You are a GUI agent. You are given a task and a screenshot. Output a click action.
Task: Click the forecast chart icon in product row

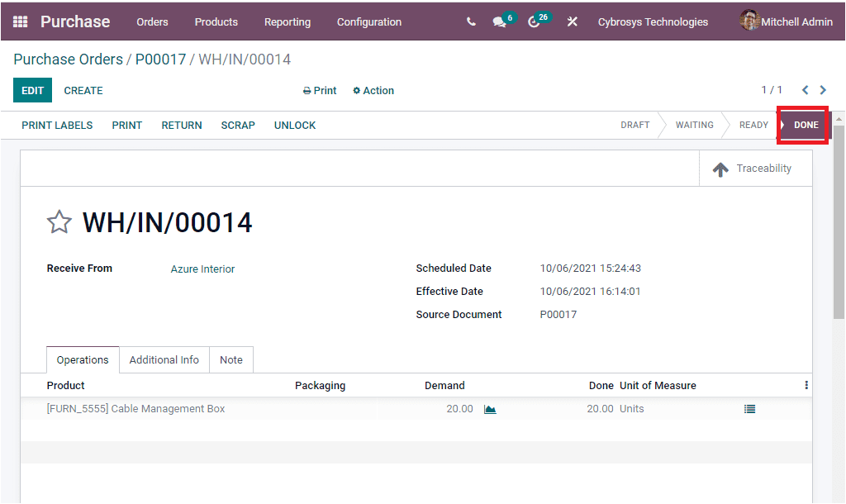pos(490,408)
